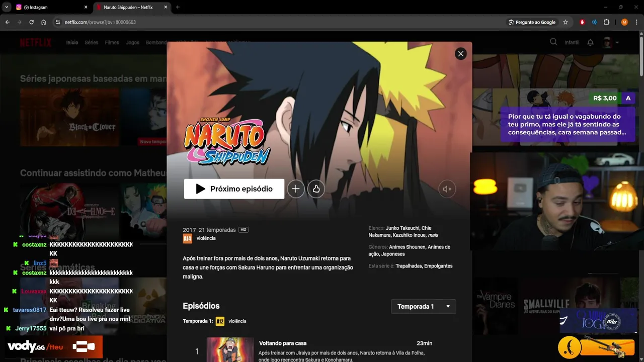Open the Chrome tab search chevron
The height and width of the screenshot is (362, 644).
point(6,8)
